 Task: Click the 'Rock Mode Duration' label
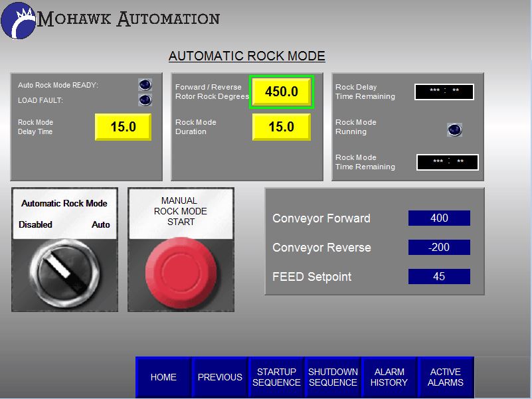(x=196, y=127)
